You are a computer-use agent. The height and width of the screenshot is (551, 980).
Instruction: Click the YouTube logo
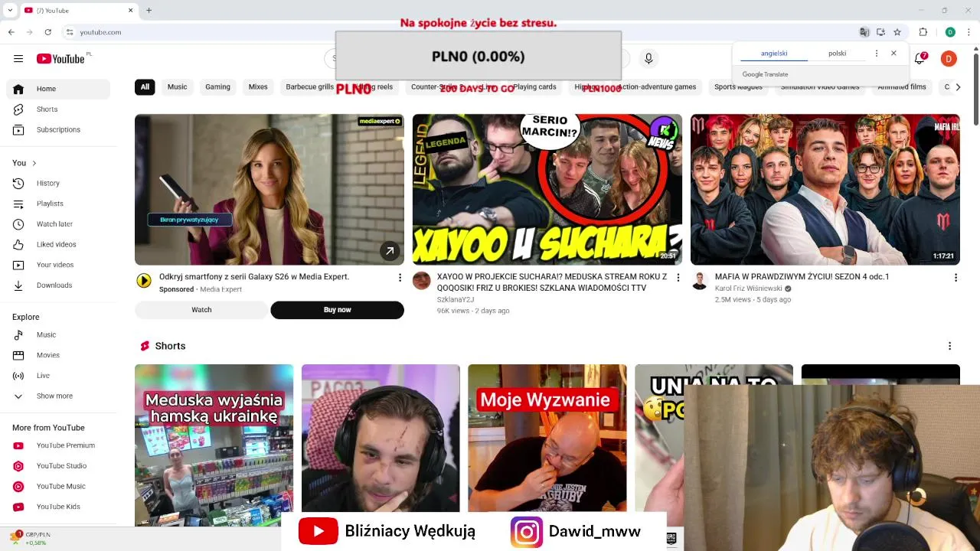60,59
